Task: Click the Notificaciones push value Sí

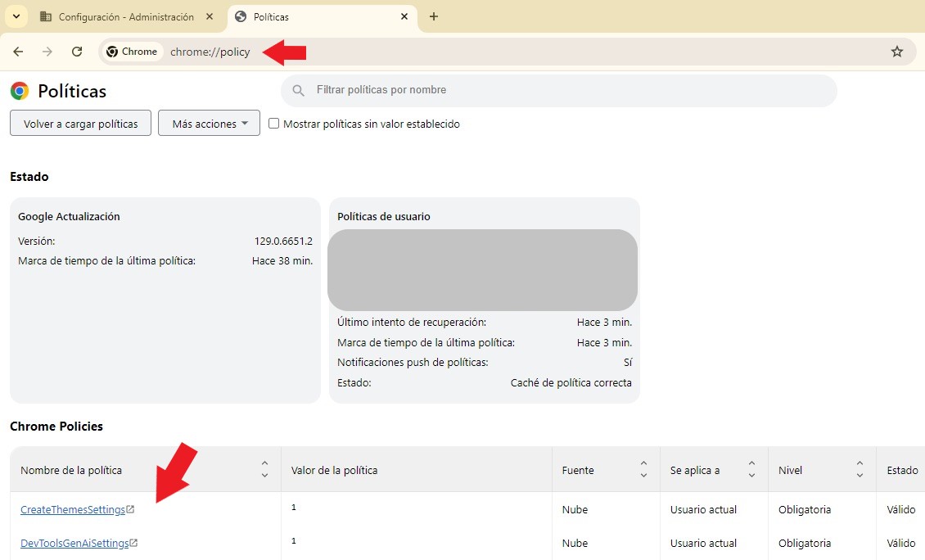Action: tap(628, 363)
